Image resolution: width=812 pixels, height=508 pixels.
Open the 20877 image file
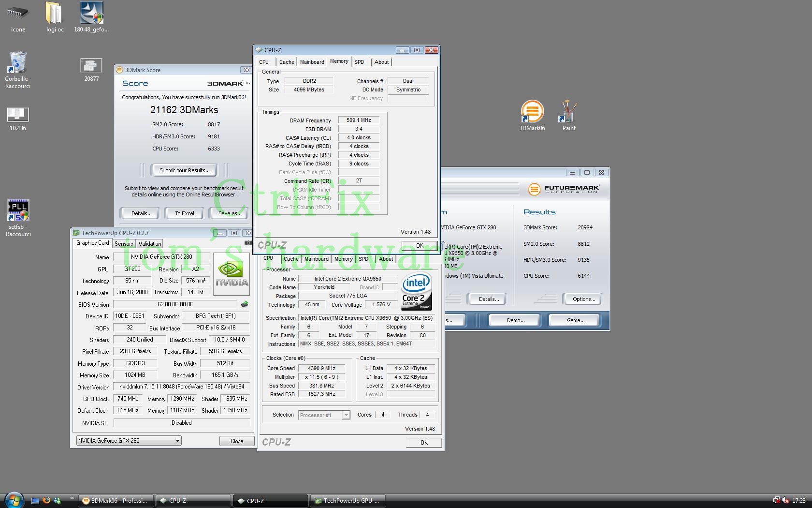(x=91, y=70)
